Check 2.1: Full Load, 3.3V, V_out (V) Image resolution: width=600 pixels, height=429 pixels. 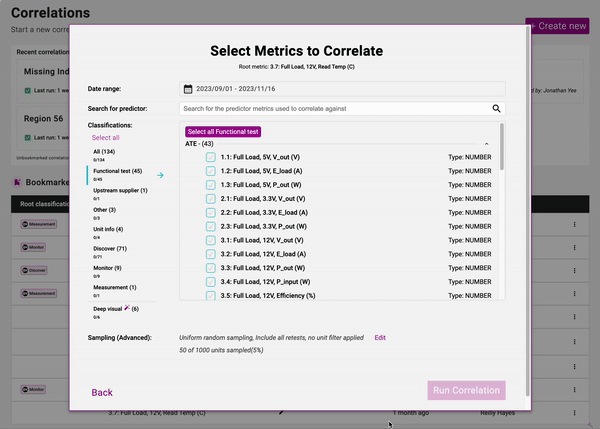211,199
